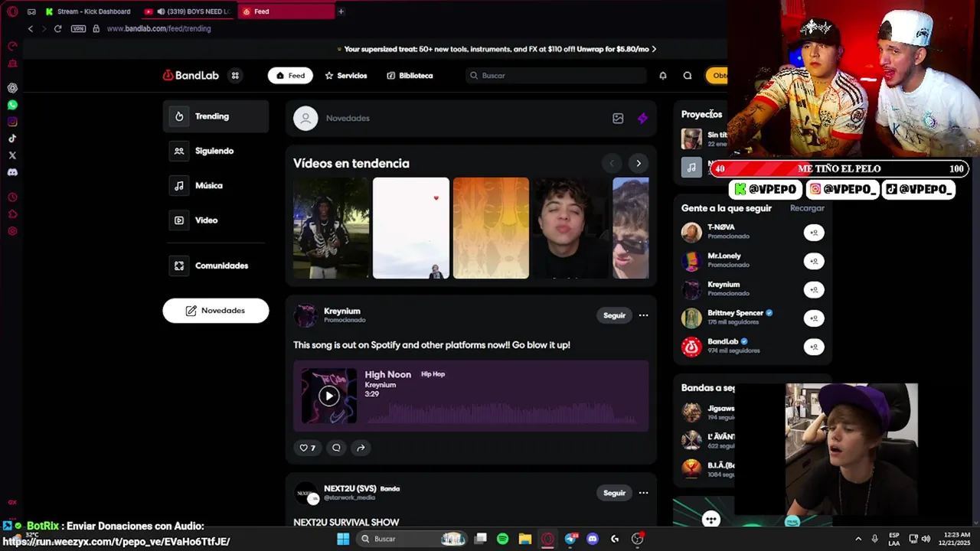Screen dimensions: 980x551
Task: Open TikTok in the Opera sidebar
Action: click(12, 139)
